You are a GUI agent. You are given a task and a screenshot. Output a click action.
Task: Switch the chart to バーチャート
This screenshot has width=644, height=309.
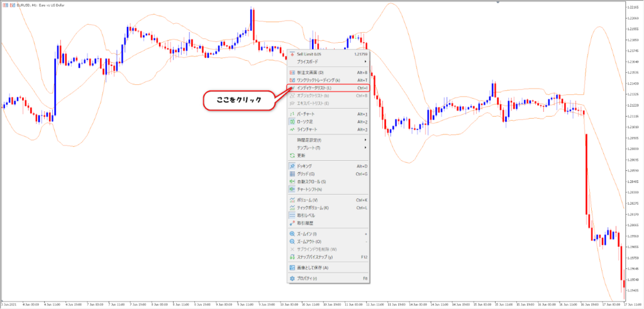pos(328,114)
